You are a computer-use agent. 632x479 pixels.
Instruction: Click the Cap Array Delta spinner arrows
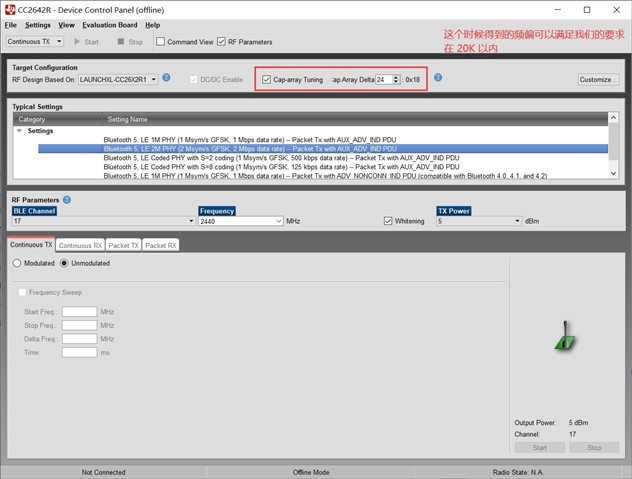click(x=396, y=79)
